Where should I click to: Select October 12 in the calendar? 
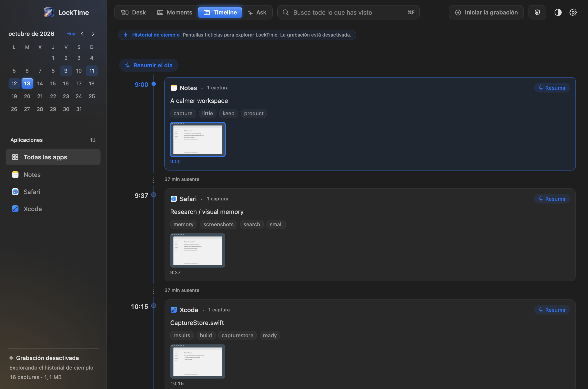click(14, 83)
